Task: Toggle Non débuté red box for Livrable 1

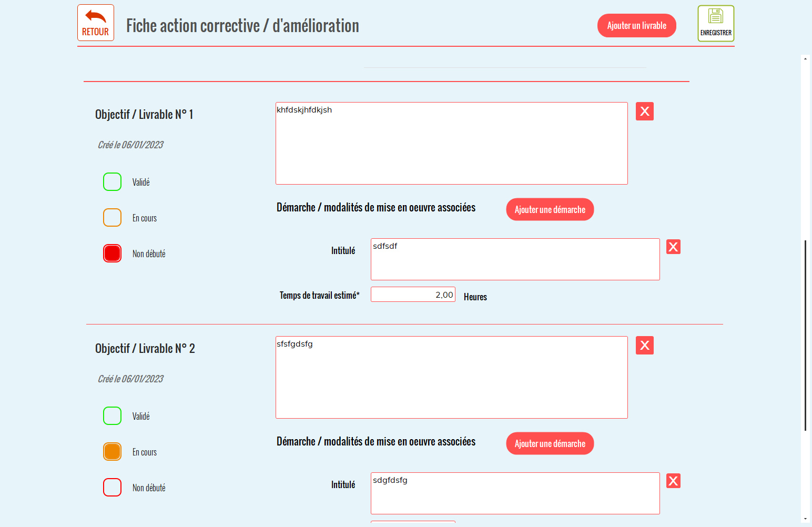Action: 113,254
